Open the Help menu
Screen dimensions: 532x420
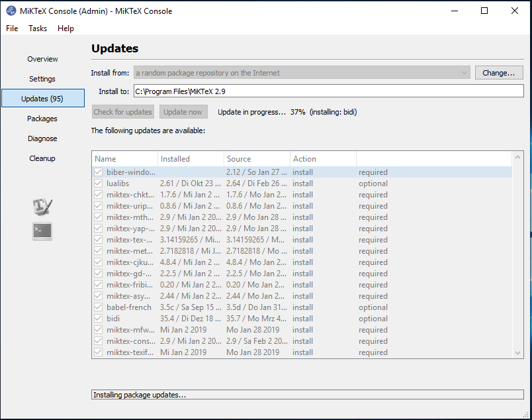tap(66, 28)
